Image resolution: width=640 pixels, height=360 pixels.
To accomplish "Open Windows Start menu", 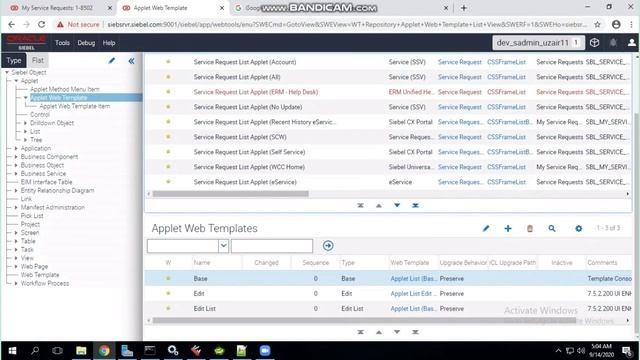I will click(12, 351).
